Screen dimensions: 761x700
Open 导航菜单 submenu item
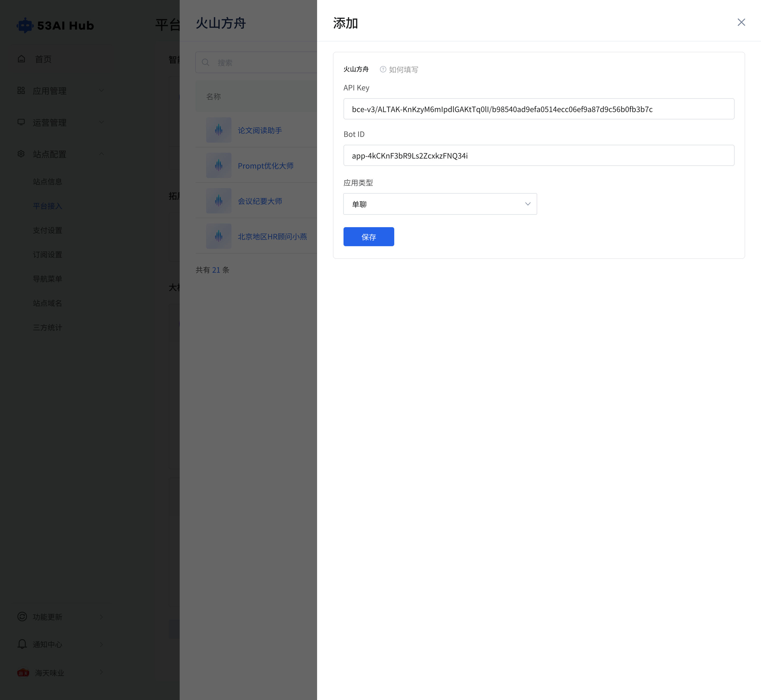click(x=47, y=279)
